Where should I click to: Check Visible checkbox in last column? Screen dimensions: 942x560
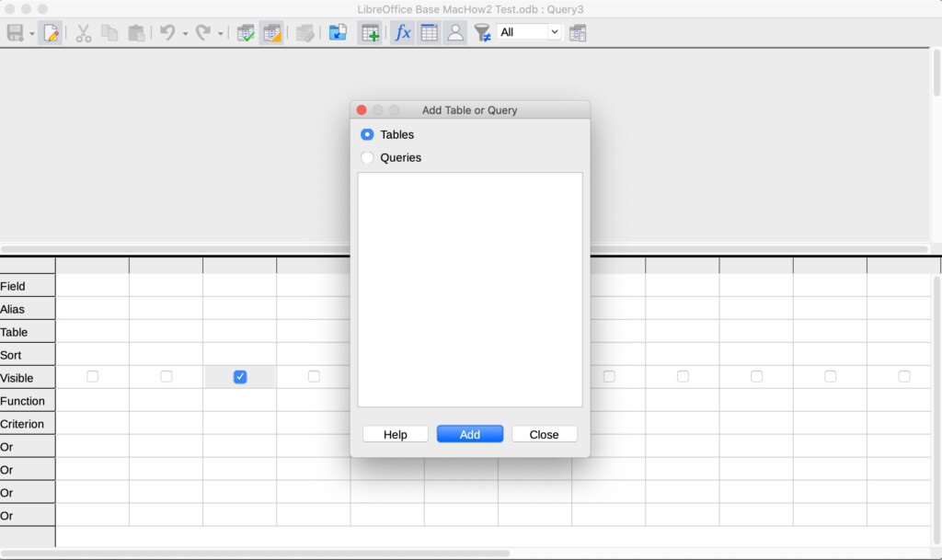coord(904,376)
